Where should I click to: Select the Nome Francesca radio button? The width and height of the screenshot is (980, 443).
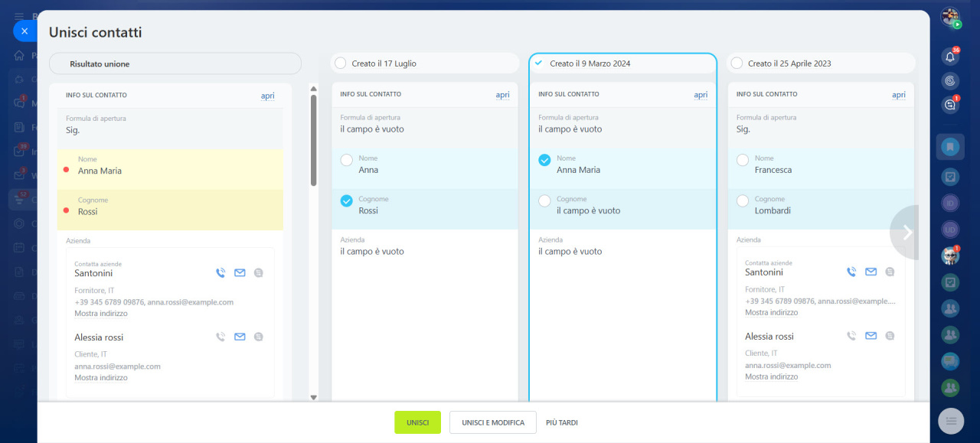point(742,160)
